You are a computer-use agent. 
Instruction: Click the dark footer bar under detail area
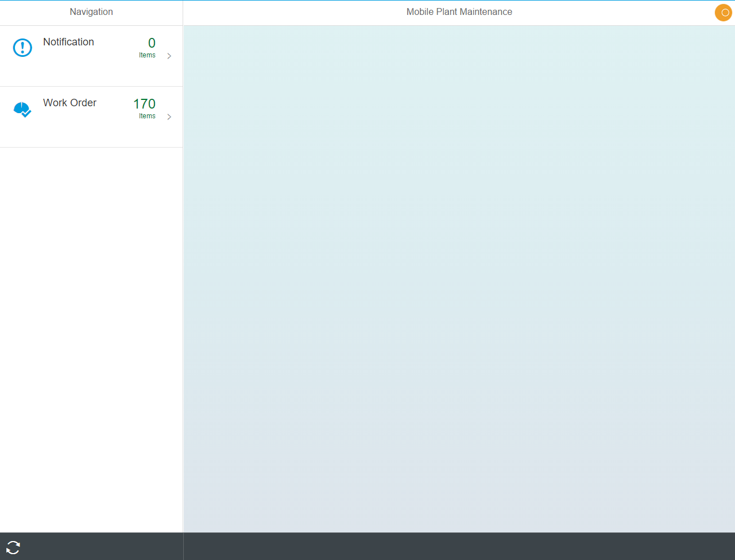coord(459,546)
